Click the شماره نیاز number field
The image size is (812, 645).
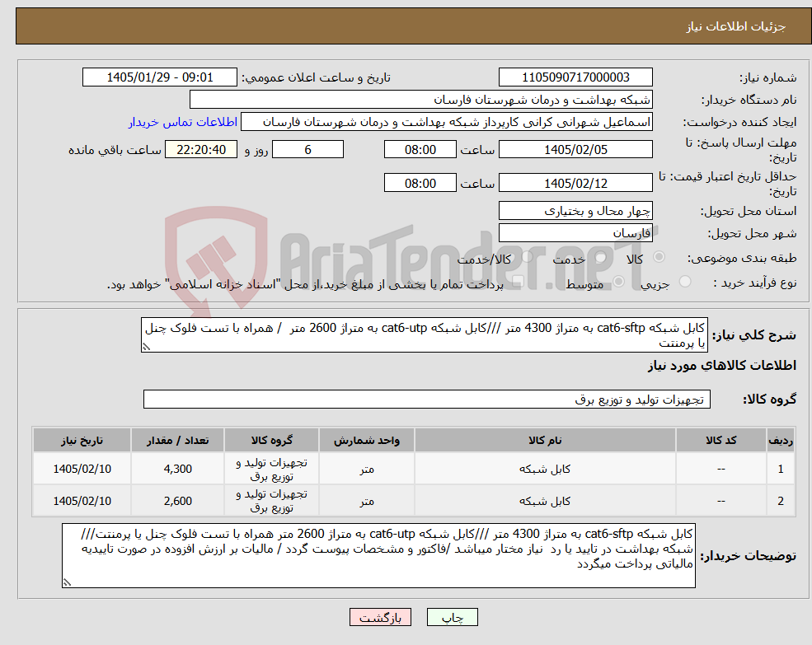tap(575, 77)
